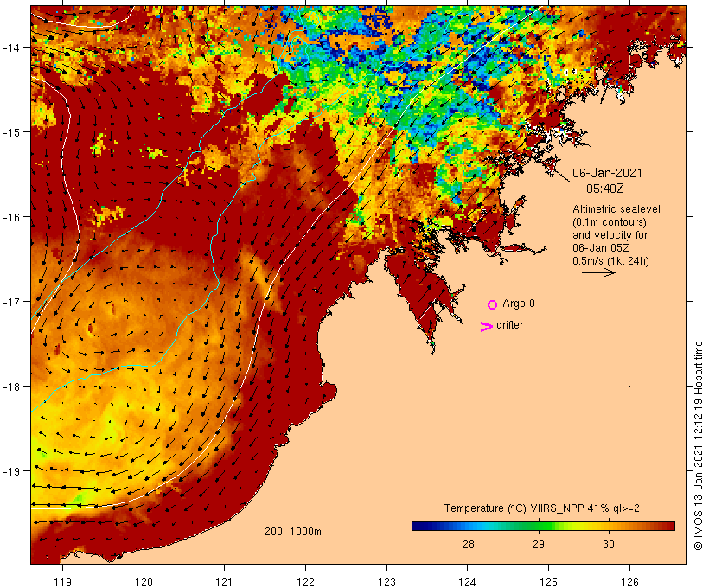Viewport: 709px width, 588px height.
Task: Click the '06-Jan 05Z' text
Action: tap(601, 248)
